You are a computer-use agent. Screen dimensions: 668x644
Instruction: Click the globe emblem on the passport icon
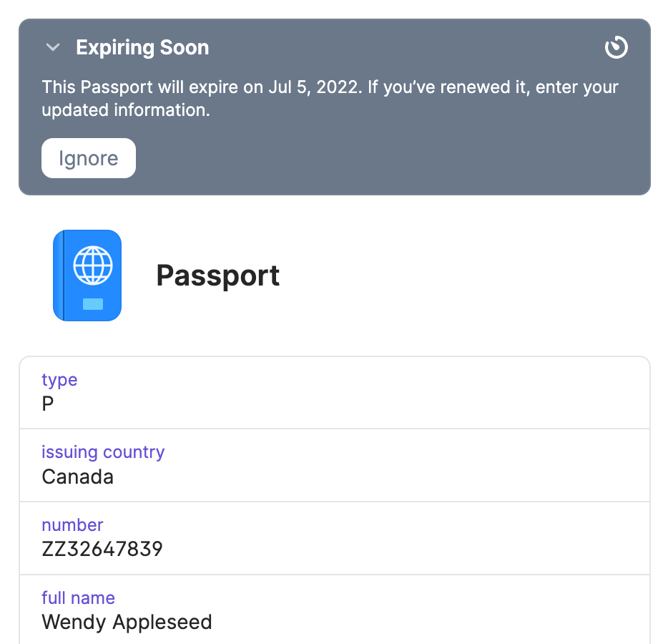[93, 265]
